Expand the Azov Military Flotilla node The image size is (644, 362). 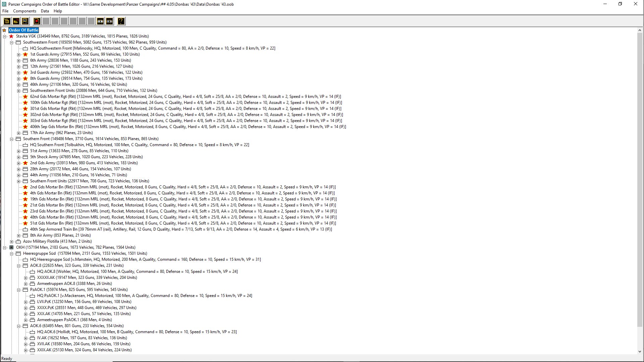(x=12, y=241)
